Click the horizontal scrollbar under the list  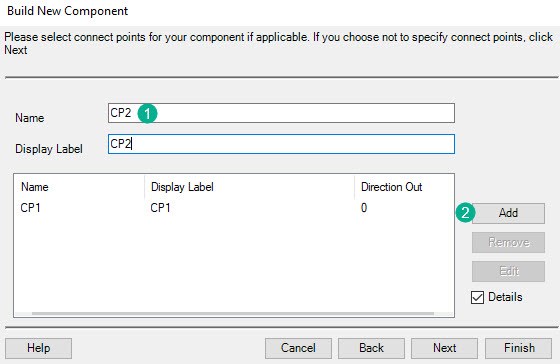(233, 314)
